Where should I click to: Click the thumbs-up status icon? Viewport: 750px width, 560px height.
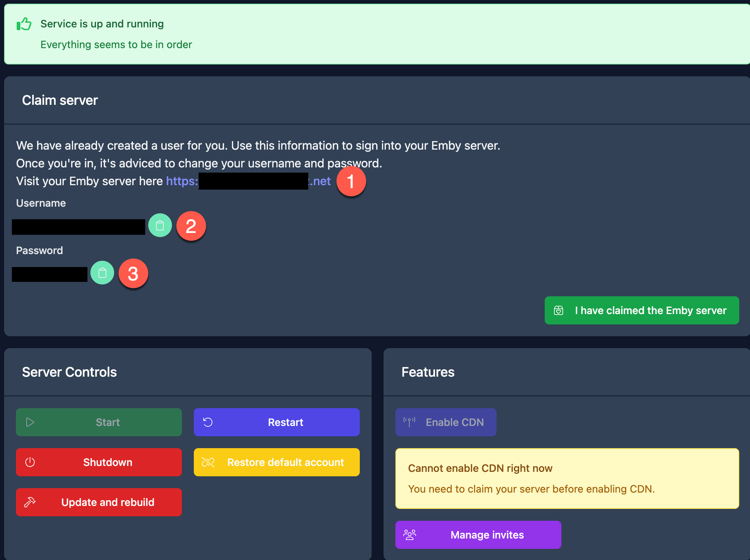(x=24, y=24)
